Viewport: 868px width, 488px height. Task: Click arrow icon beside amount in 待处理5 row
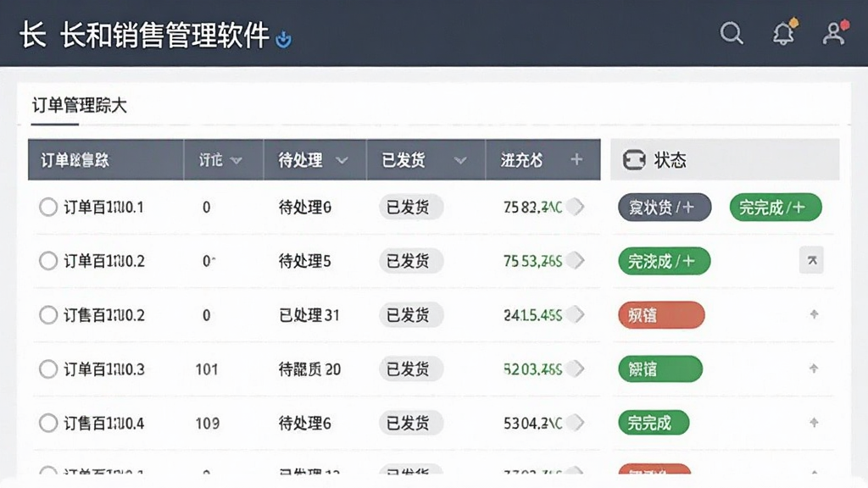(x=576, y=261)
